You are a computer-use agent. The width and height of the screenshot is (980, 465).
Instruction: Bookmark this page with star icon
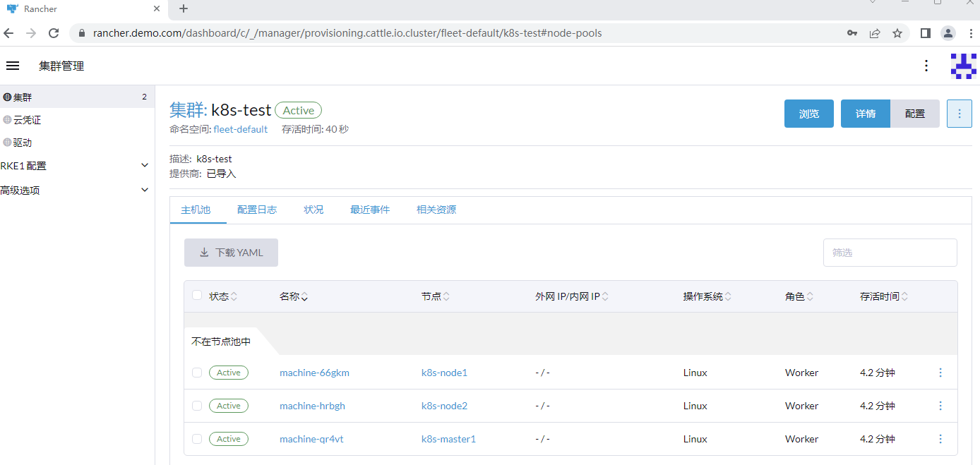(897, 33)
